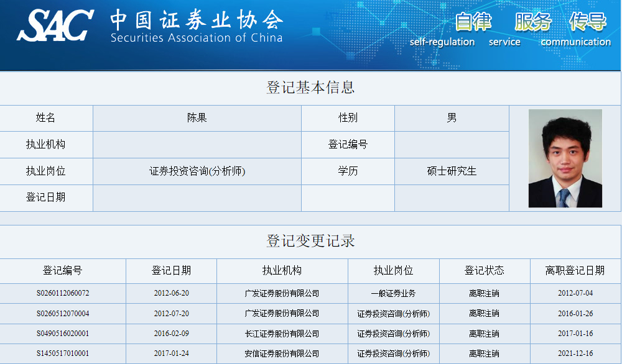Click the 登记状态 column header
The height and width of the screenshot is (364, 622).
tap(485, 271)
